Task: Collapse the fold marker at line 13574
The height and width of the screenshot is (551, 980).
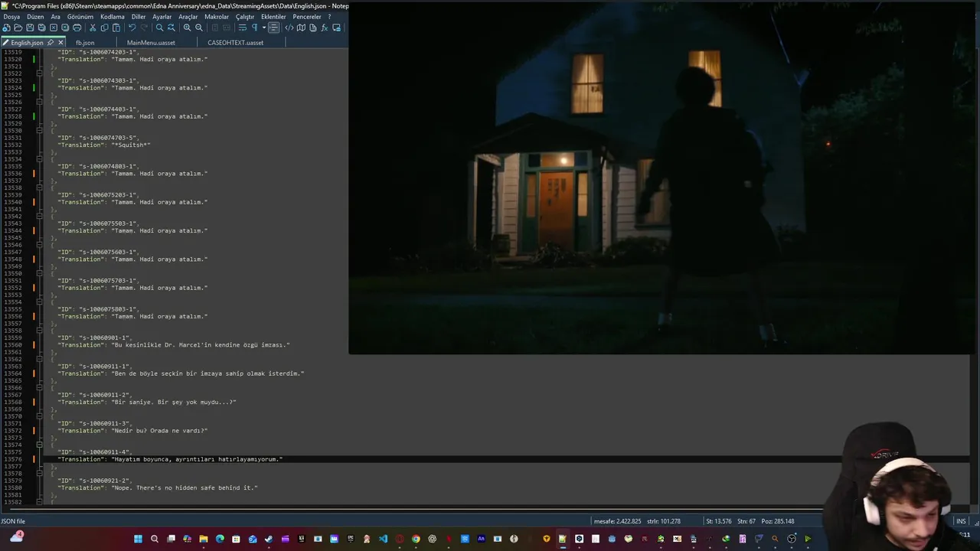Action: (x=40, y=445)
